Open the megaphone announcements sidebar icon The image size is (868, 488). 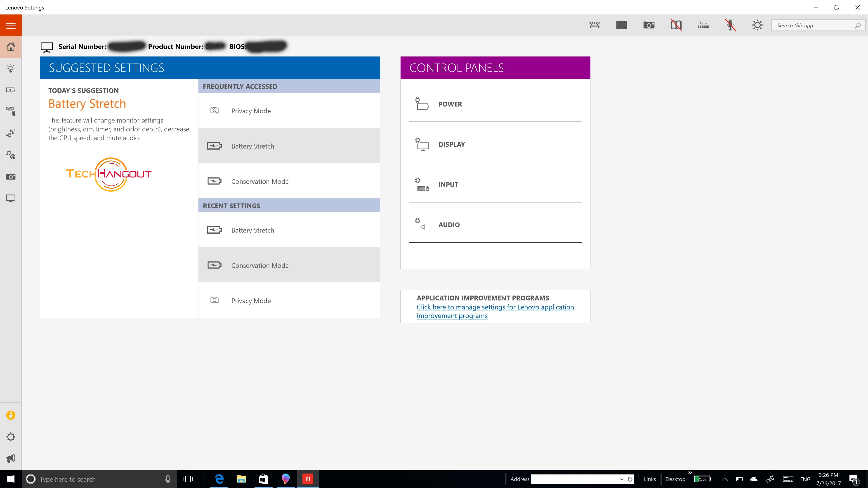point(11,458)
